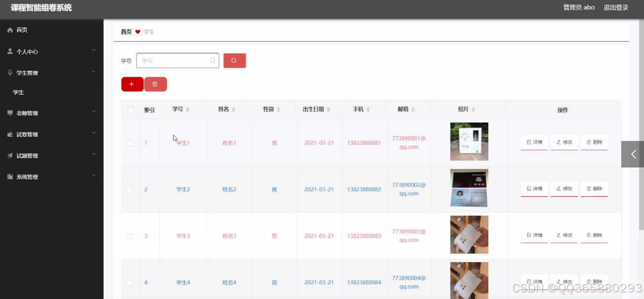Click email 773890003@qq.com

(409, 236)
